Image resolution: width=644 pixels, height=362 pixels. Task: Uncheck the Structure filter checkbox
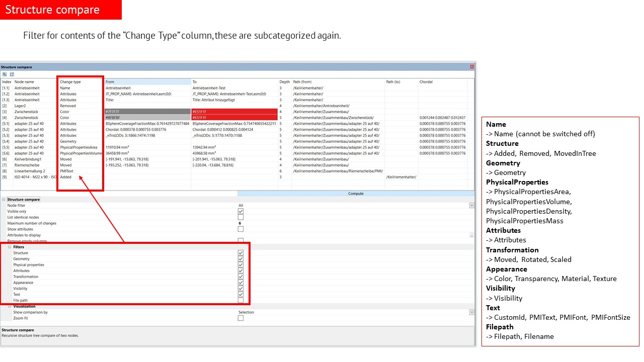[x=240, y=253]
